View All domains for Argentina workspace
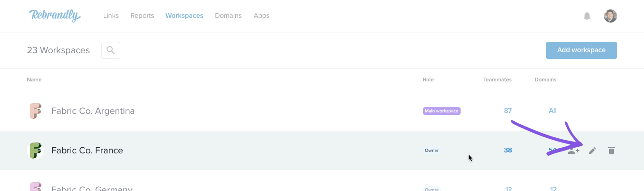The height and width of the screenshot is (191, 644). click(553, 111)
